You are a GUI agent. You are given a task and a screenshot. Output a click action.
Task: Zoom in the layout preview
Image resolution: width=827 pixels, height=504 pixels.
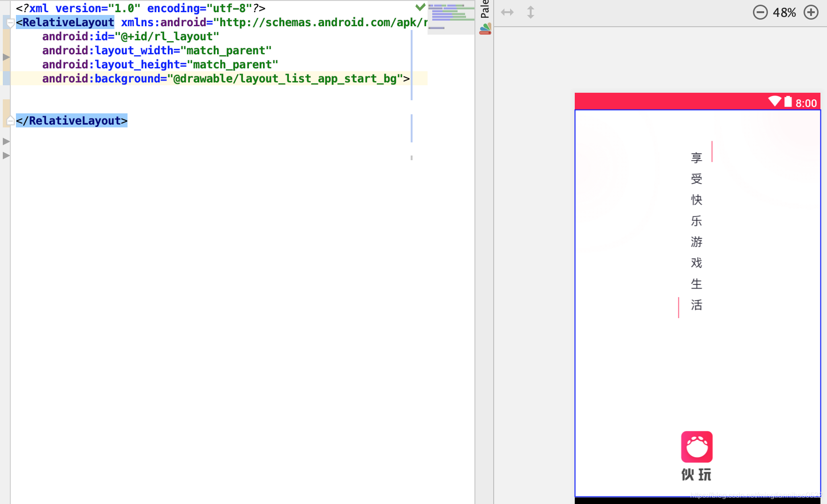811,12
